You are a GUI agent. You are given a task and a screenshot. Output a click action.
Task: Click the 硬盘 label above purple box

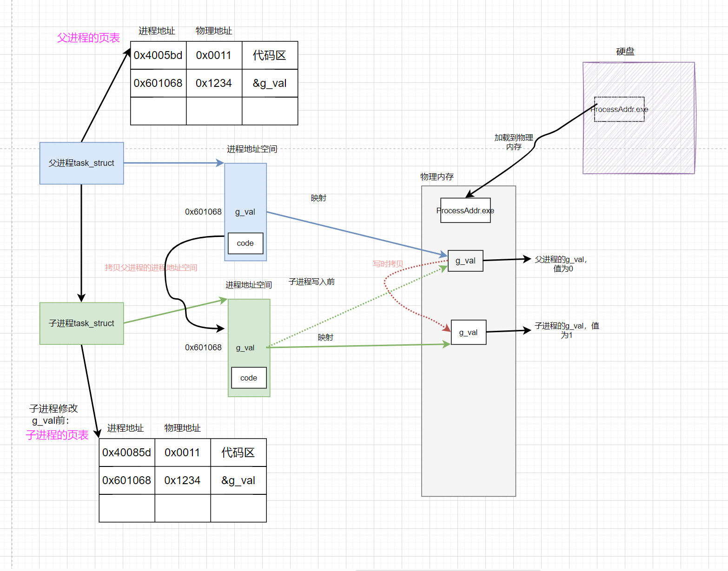pyautogui.click(x=625, y=52)
